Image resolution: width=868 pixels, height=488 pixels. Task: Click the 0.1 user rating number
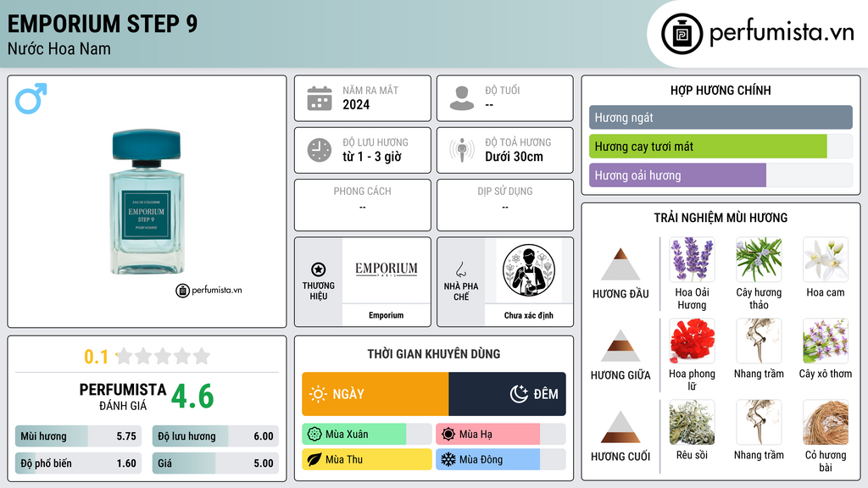96,357
